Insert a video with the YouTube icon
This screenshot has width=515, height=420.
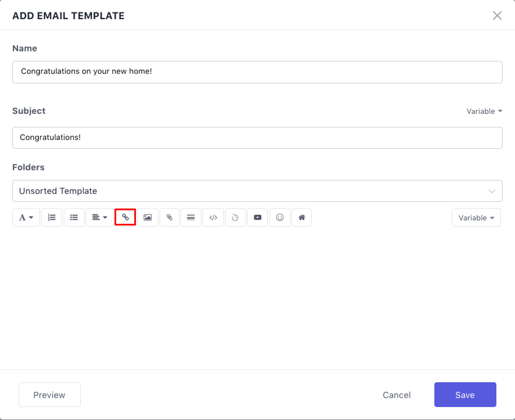[x=257, y=217]
